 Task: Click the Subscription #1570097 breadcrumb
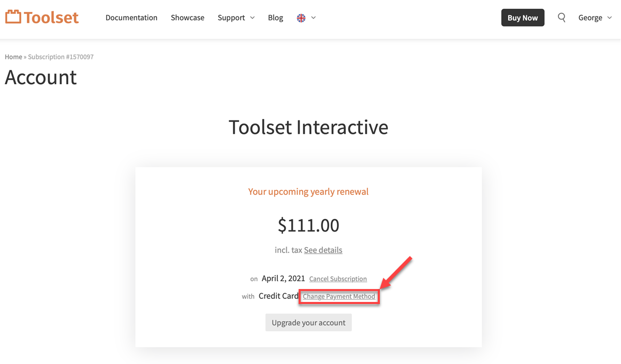pyautogui.click(x=61, y=57)
